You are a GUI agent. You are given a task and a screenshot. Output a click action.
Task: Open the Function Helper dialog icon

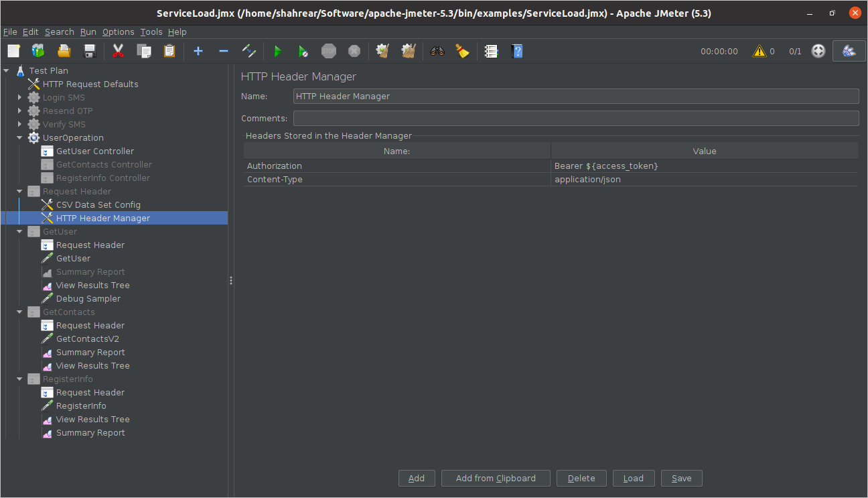492,51
